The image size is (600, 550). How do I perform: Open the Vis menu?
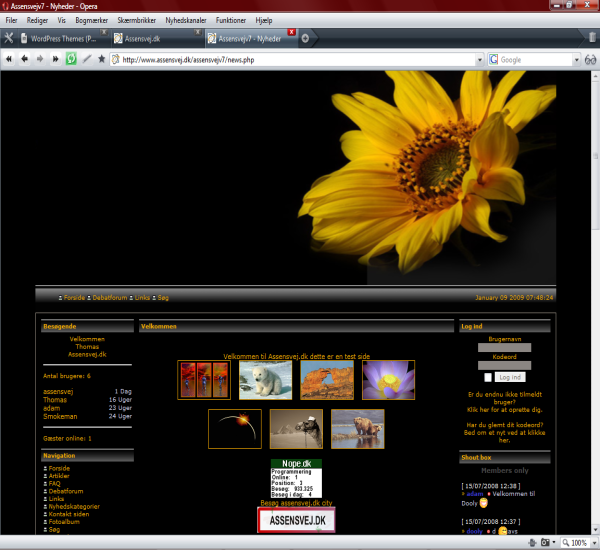(62, 20)
